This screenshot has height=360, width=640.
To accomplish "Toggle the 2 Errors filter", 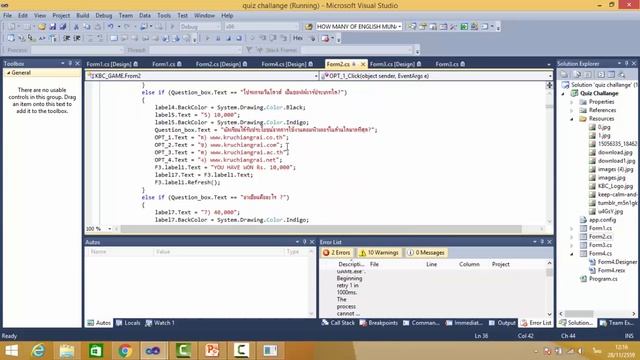I will 337,253.
